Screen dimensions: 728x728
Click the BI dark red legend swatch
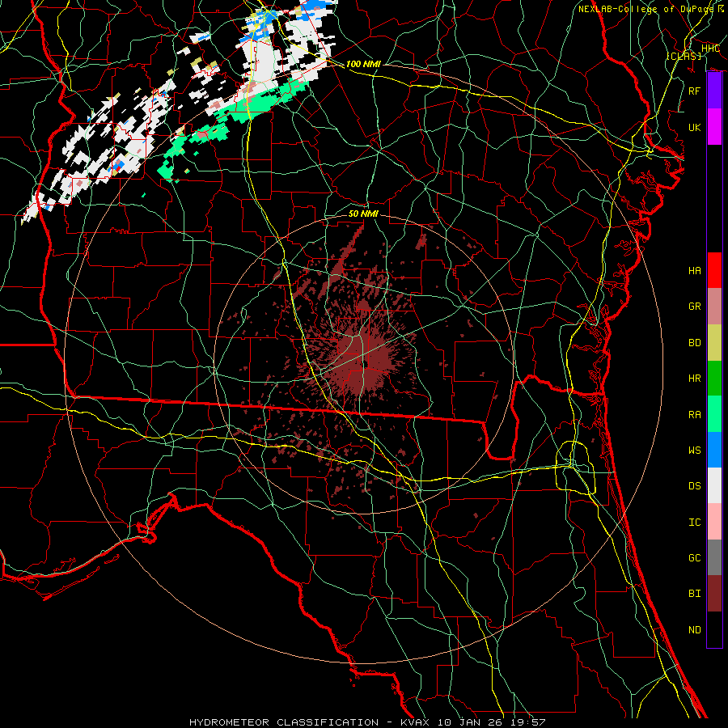click(x=714, y=594)
